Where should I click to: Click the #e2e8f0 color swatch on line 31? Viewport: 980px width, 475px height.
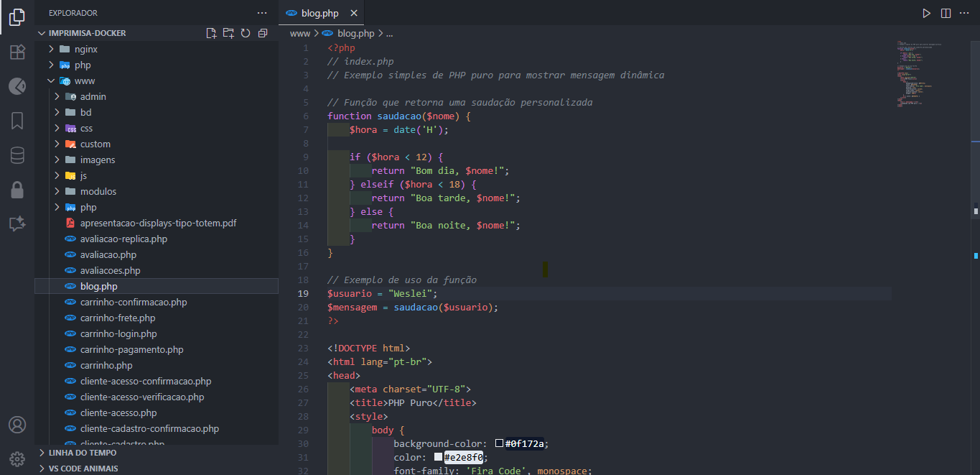[x=439, y=456]
